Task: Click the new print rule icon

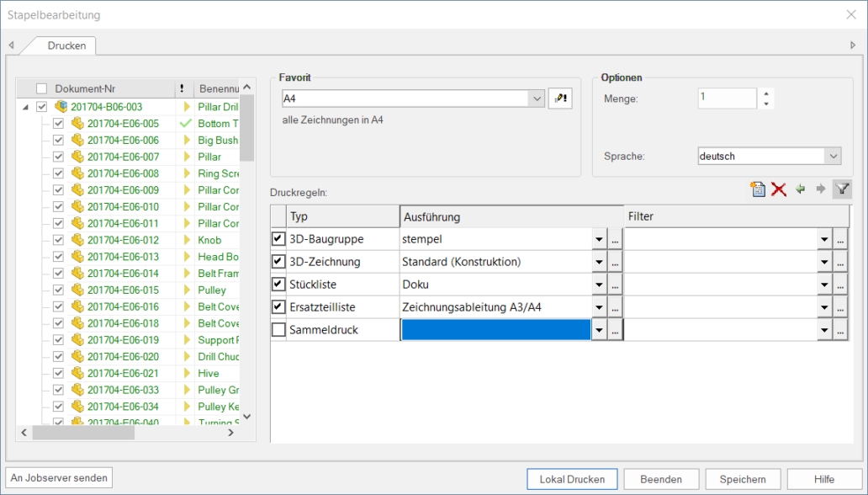Action: pos(758,189)
